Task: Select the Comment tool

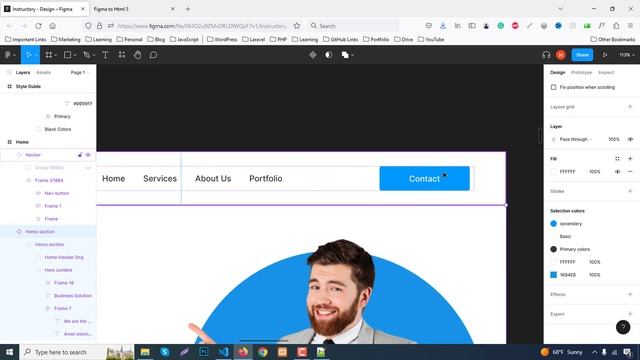Action: 153,55
